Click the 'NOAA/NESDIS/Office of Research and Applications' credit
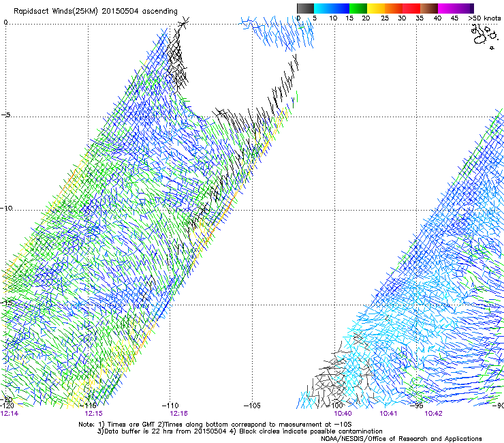Screen dimensions: 504x443 pyautogui.click(x=401, y=439)
